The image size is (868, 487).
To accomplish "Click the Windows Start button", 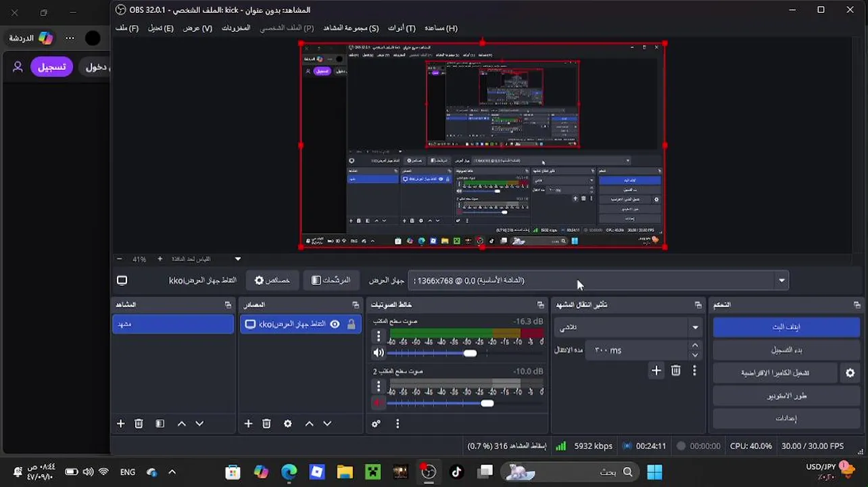I will click(654, 472).
